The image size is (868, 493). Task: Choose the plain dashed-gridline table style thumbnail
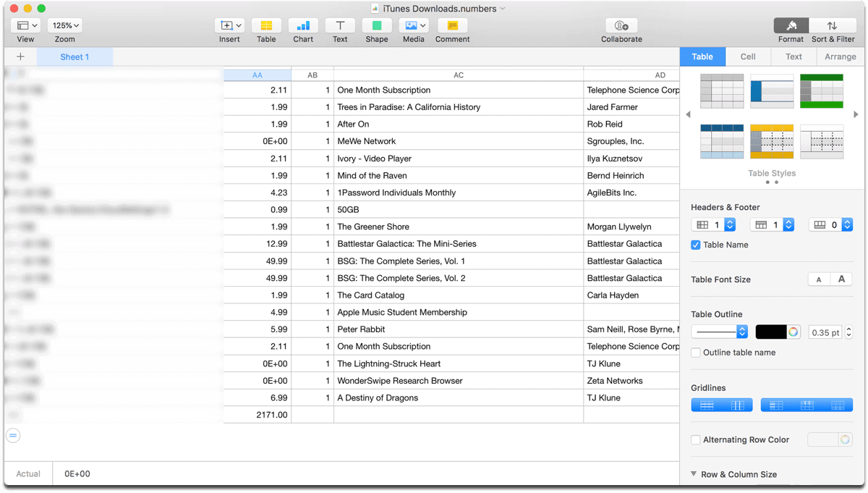822,141
